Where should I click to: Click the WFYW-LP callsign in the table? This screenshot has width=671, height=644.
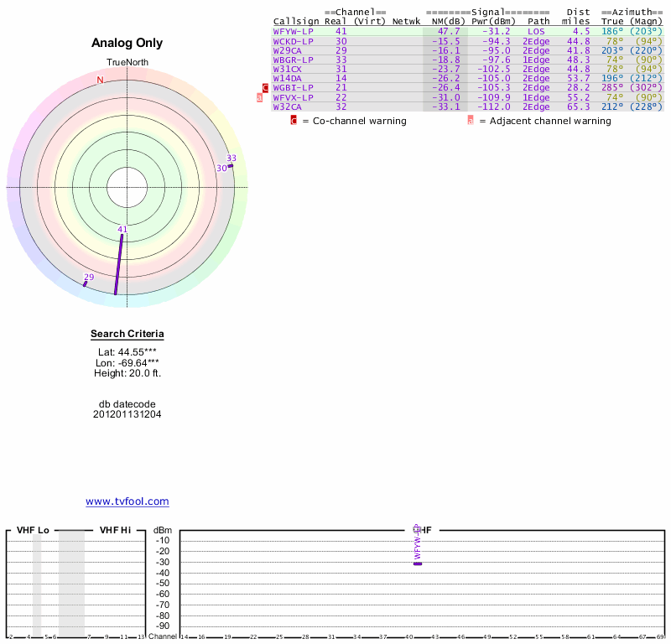tap(293, 31)
